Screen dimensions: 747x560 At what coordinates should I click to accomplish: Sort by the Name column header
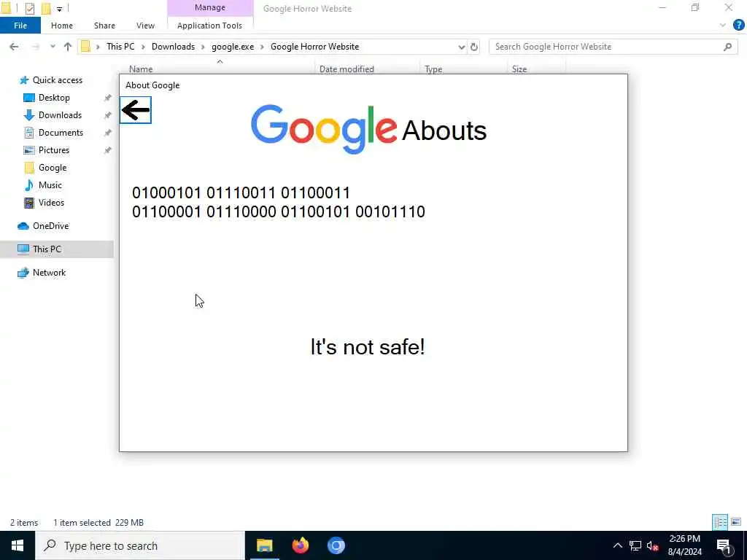(141, 69)
